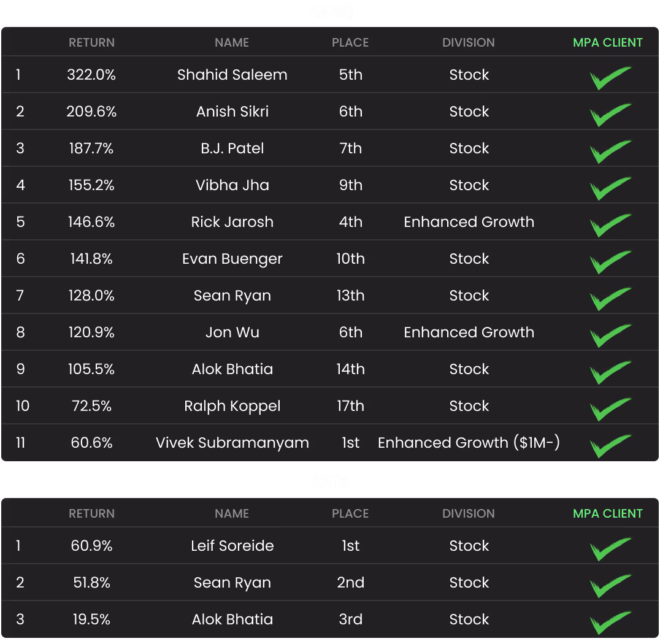The height and width of the screenshot is (644, 660).
Task: Click the 2020 table's RETURN column header
Action: [91, 43]
